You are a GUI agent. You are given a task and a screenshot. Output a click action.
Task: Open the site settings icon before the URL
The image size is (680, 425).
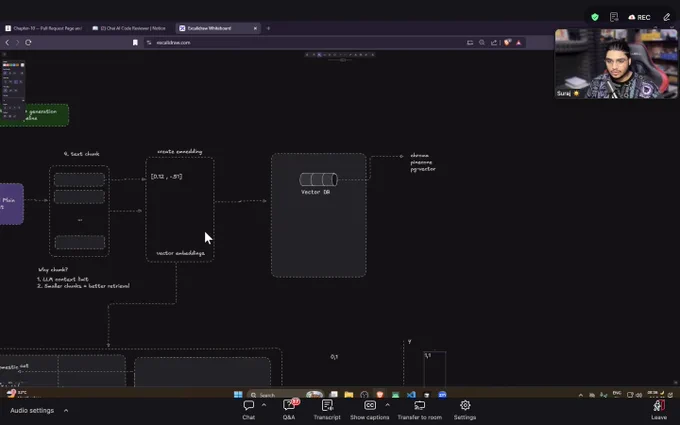(149, 42)
